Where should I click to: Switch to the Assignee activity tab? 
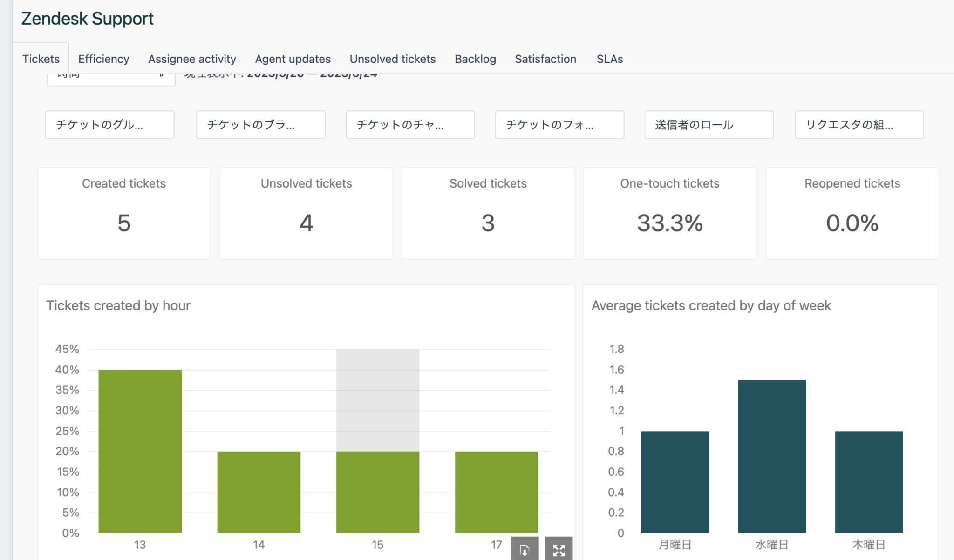click(192, 59)
